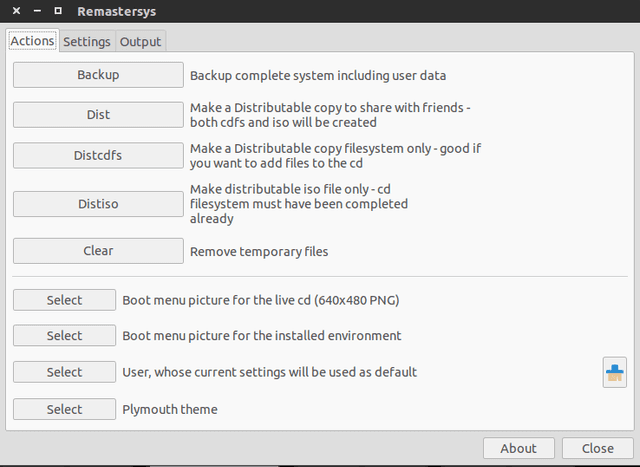Image resolution: width=640 pixels, height=467 pixels.
Task: Open the About dialog
Action: (x=519, y=448)
